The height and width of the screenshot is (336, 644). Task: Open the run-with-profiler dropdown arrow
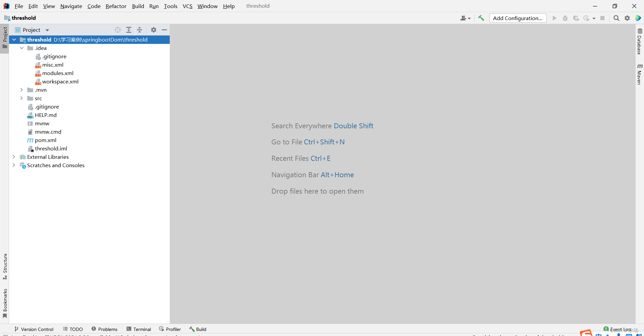[x=594, y=18]
